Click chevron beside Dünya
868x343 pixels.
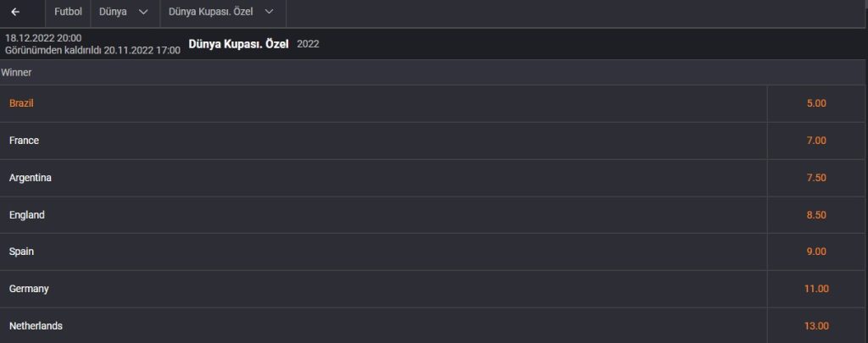pyautogui.click(x=143, y=12)
